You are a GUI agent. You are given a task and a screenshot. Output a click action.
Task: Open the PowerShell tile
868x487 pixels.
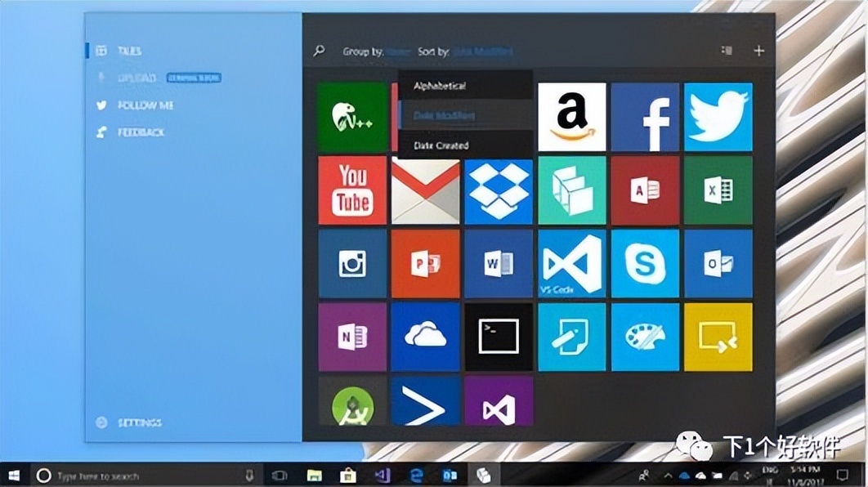(425, 401)
